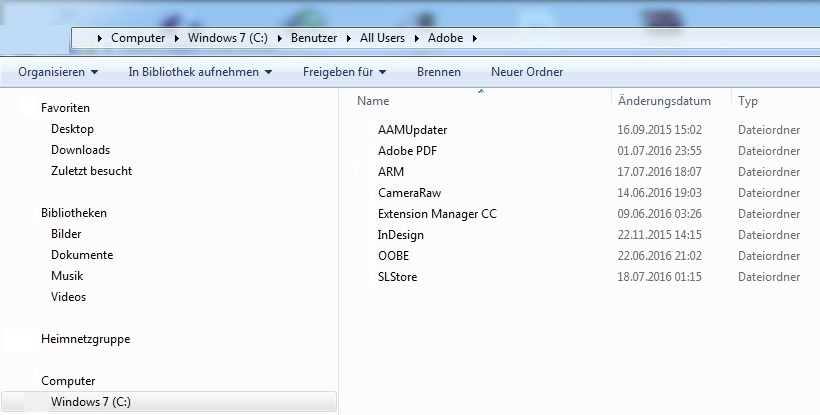This screenshot has width=820, height=415.
Task: Select the OOBE folder
Action: pyautogui.click(x=393, y=256)
